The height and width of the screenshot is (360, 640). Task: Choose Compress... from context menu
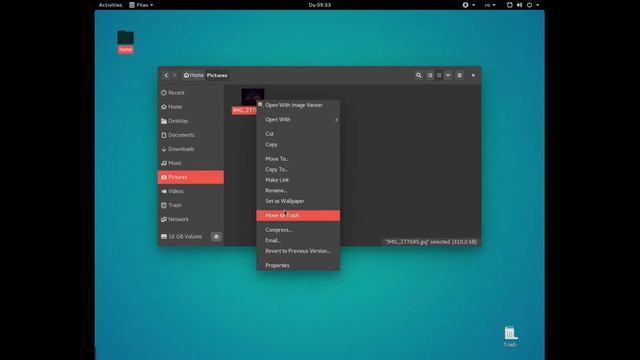298,230
